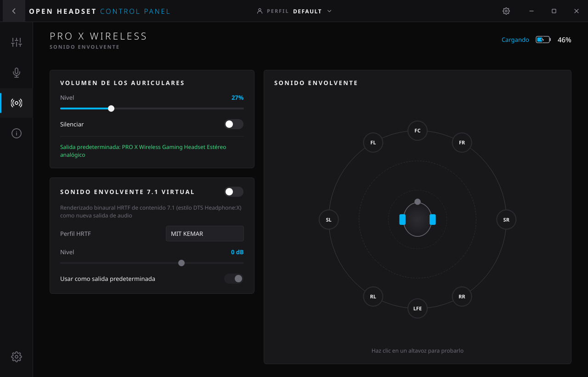Test the RL rear left speaker
Viewport: 588px width, 377px height.
373,297
